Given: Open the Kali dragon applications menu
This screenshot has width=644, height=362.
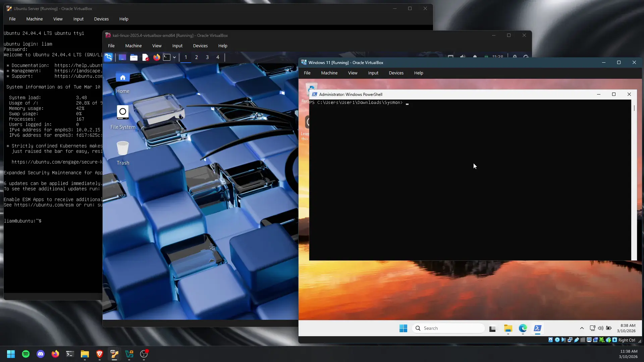Looking at the screenshot, I should (x=108, y=57).
